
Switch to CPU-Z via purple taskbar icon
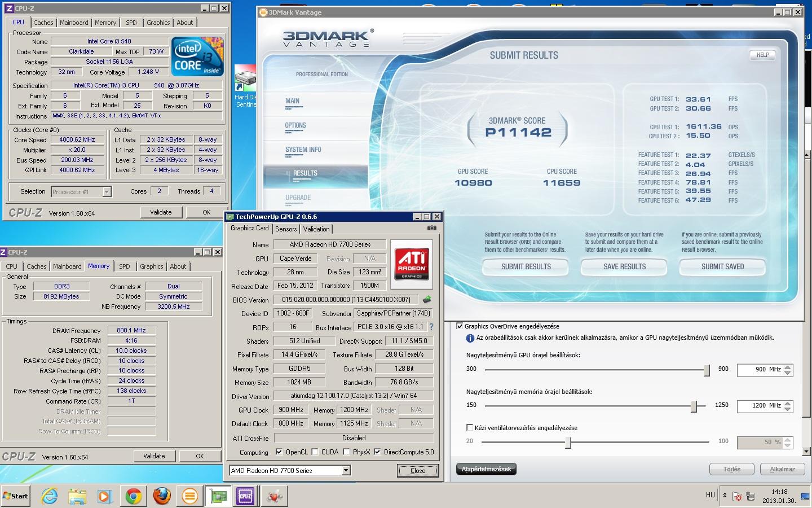tap(245, 496)
